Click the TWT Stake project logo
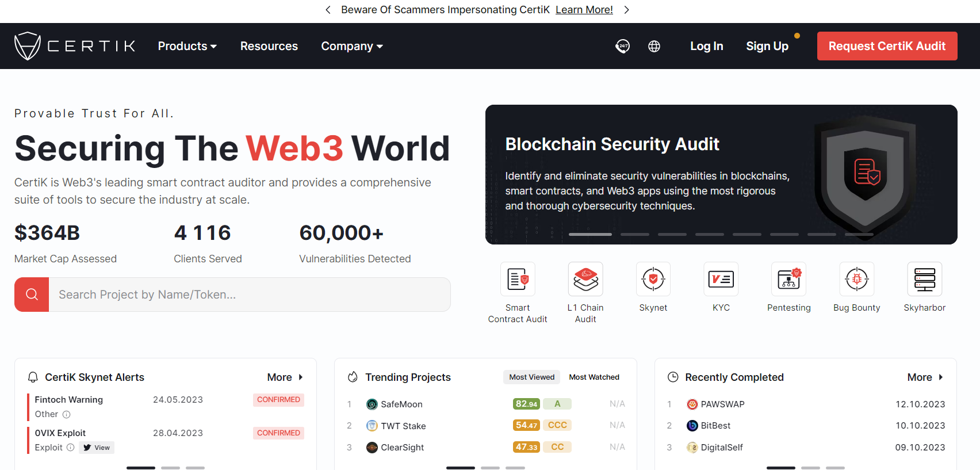The width and height of the screenshot is (980, 470). pyautogui.click(x=372, y=426)
